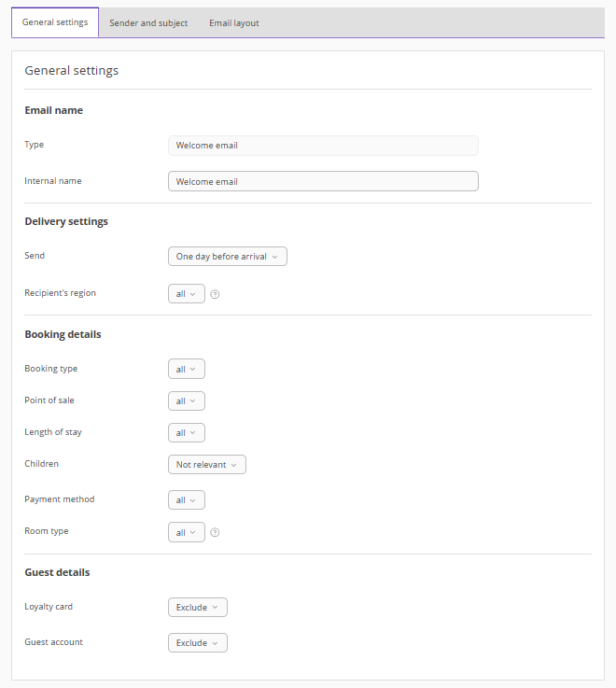
Task: Click the Internal name text field
Action: point(323,182)
